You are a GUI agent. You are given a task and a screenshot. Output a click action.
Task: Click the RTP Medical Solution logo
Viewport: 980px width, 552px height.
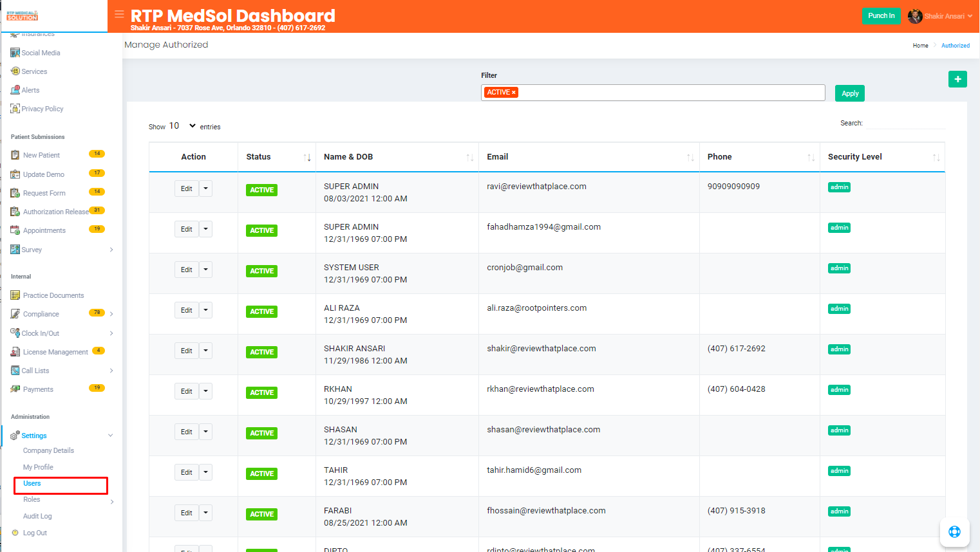[x=23, y=15]
